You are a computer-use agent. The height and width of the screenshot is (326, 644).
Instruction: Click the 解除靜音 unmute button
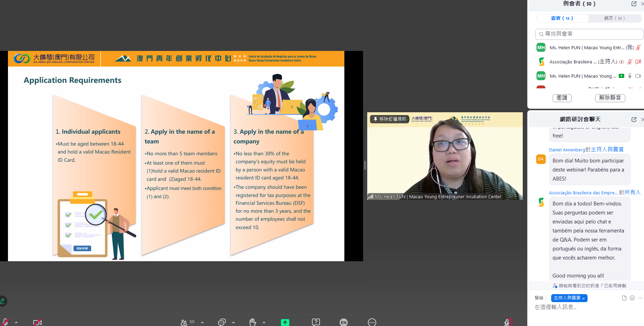[610, 98]
